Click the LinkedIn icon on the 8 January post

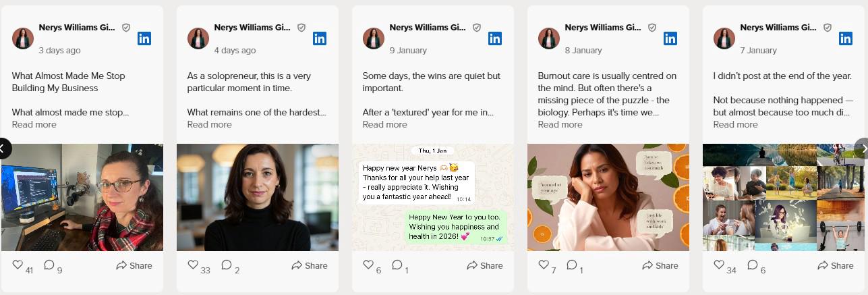coord(670,38)
